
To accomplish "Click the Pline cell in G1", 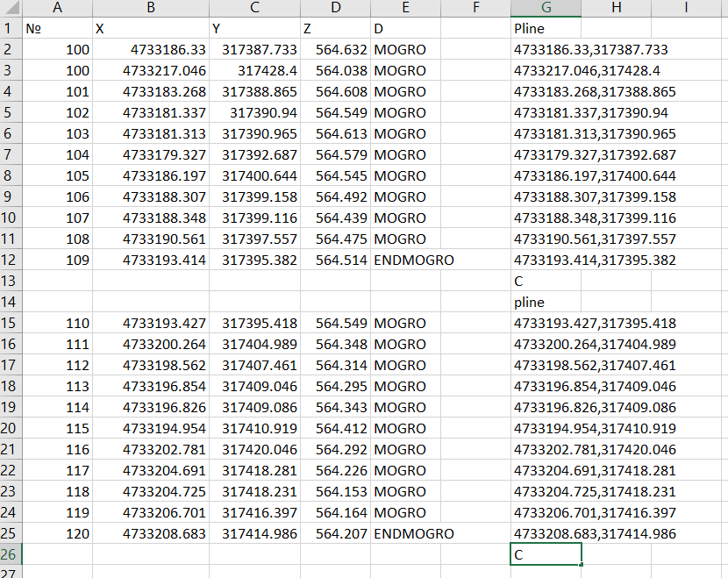I will point(546,28).
